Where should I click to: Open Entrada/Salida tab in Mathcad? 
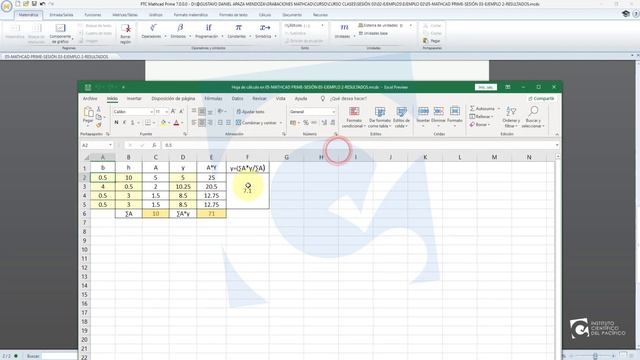[61, 15]
